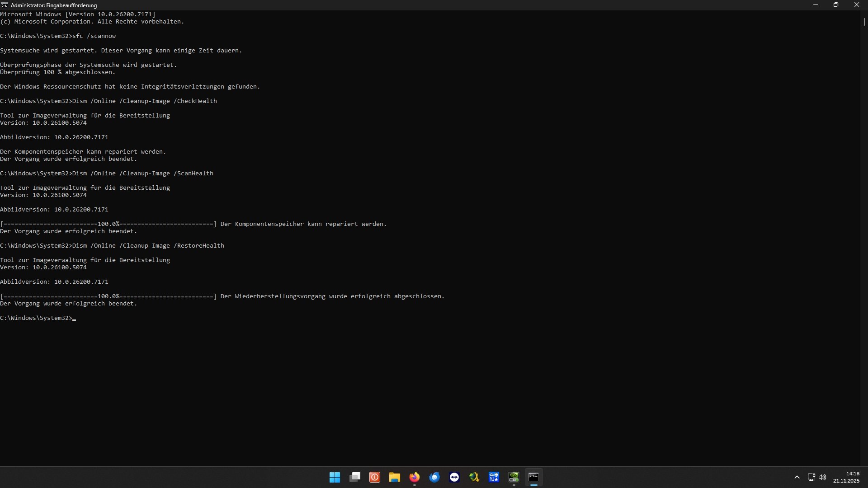Image resolution: width=868 pixels, height=488 pixels.
Task: Expand the hidden system tray icons chevron
Action: [x=797, y=477]
